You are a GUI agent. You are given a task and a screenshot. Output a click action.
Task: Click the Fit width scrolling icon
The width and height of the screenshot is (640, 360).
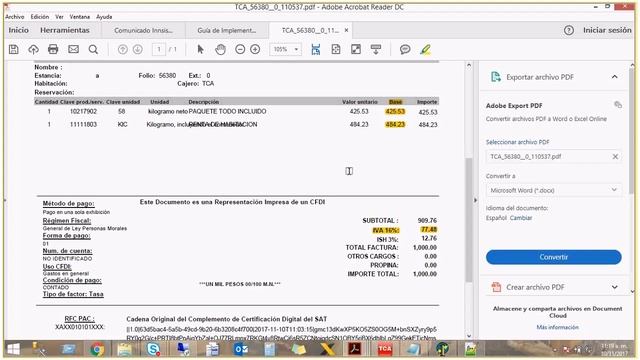tap(316, 49)
